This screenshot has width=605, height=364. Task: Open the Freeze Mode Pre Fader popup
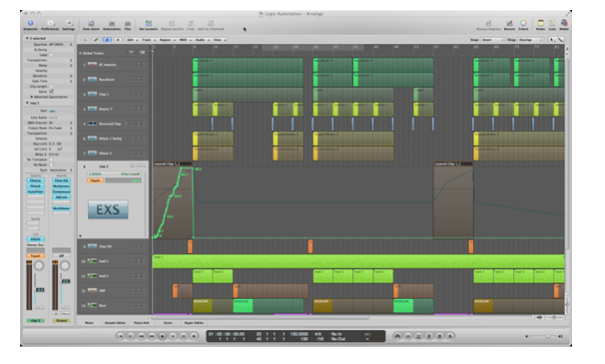pos(60,127)
